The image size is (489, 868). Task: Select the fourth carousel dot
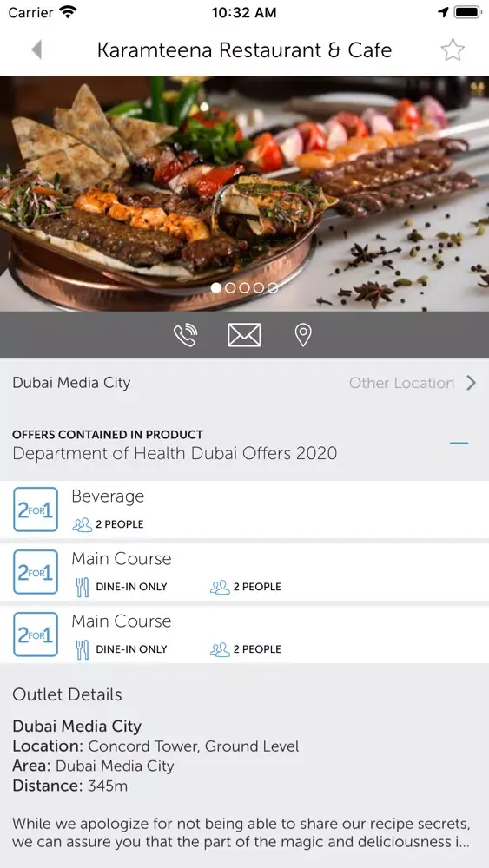pyautogui.click(x=259, y=288)
